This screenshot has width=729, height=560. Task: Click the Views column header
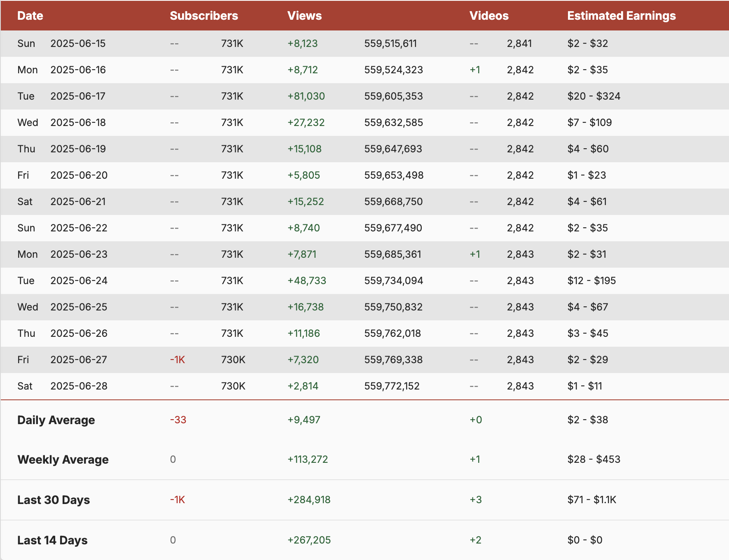tap(304, 16)
